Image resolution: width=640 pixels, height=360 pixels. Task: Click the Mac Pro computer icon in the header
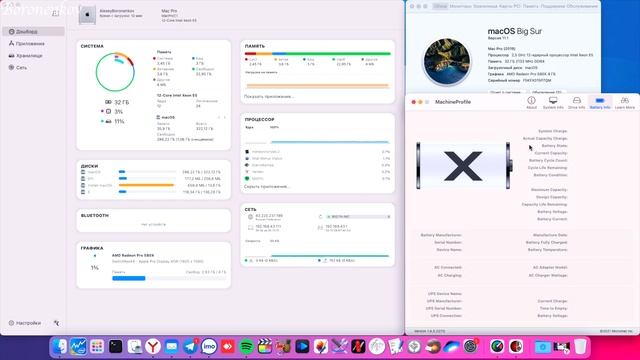pos(87,15)
